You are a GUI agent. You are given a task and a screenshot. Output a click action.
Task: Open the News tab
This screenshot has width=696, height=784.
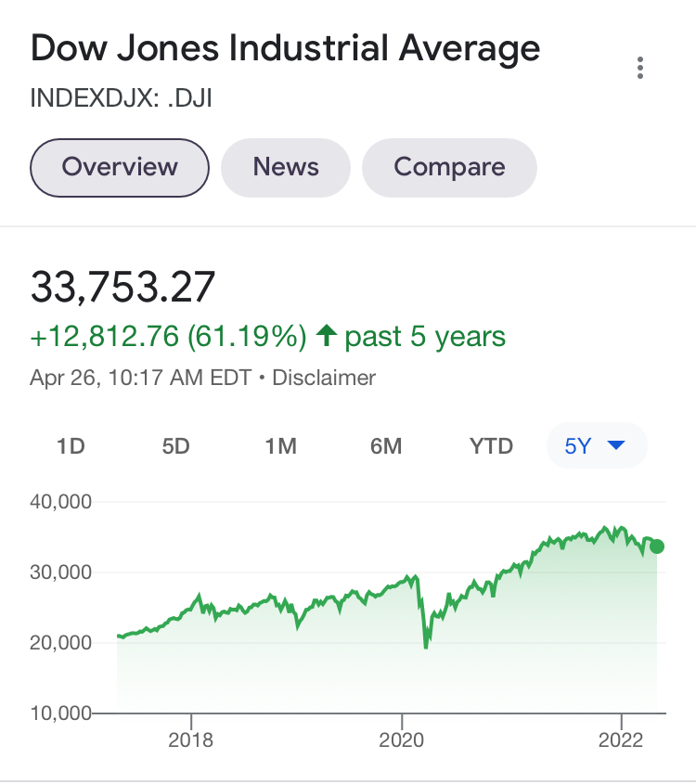tap(286, 167)
